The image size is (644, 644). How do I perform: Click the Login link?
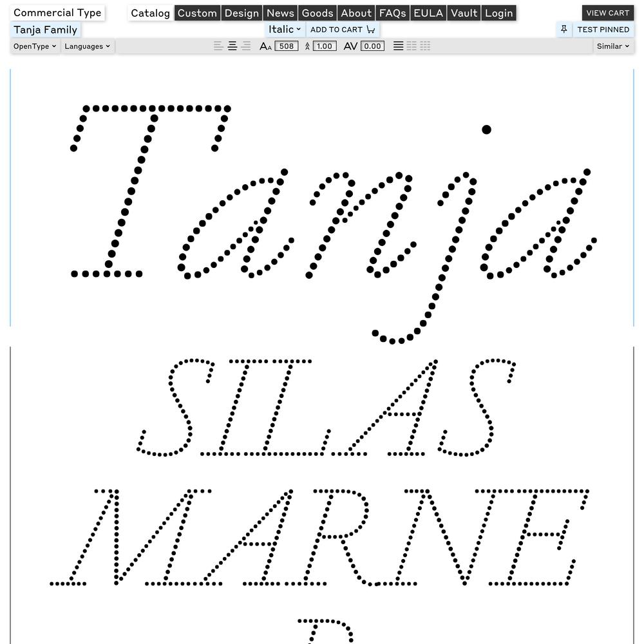pos(498,13)
